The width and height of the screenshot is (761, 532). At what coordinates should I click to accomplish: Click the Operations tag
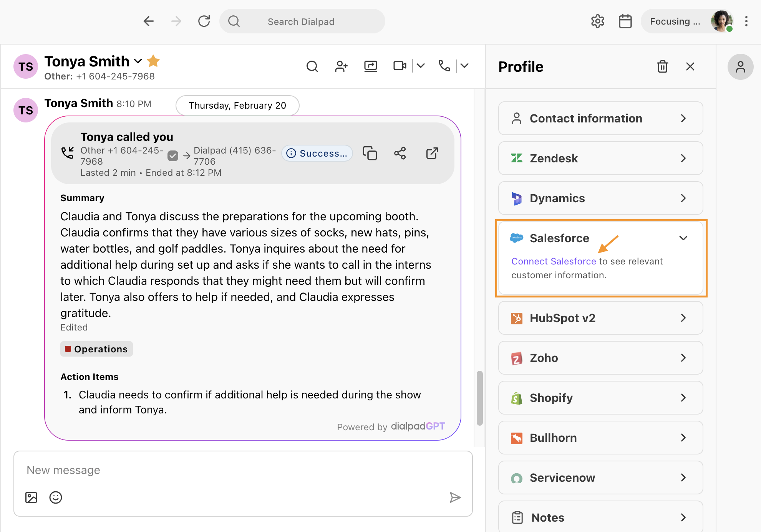click(x=96, y=349)
